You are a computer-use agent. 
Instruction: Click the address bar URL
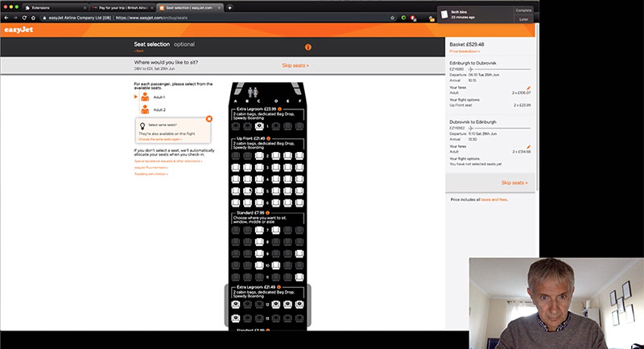(151, 18)
